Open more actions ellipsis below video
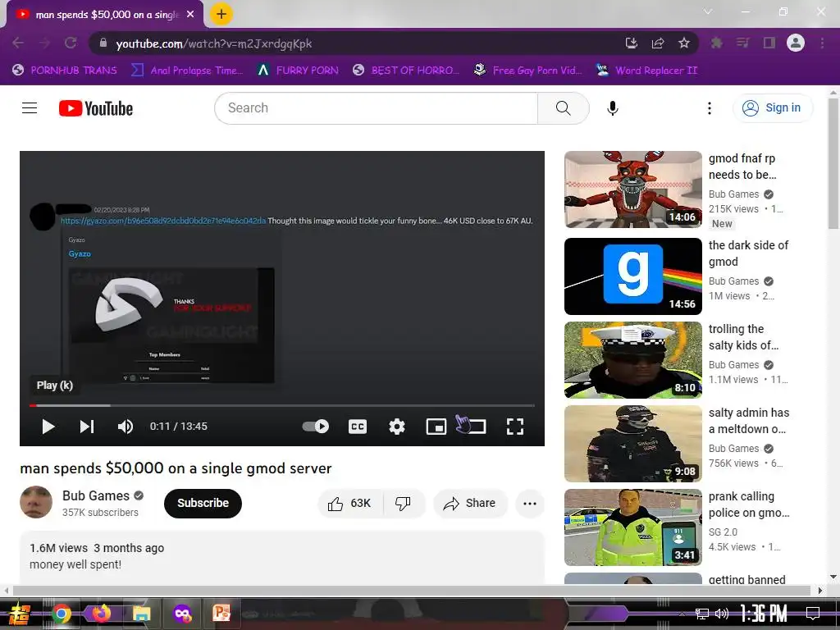The image size is (840, 630). (530, 504)
